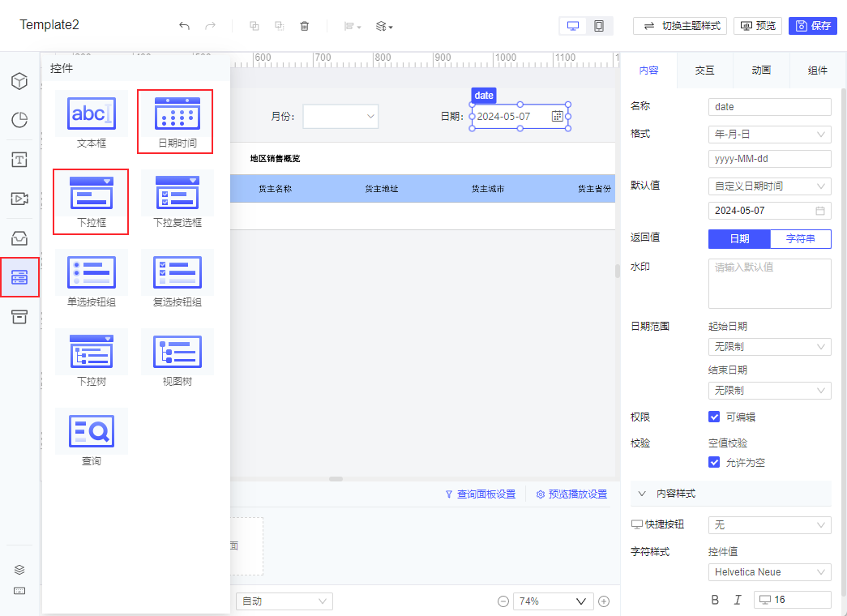
Task: Switch to the 组件 tab
Action: click(x=817, y=71)
